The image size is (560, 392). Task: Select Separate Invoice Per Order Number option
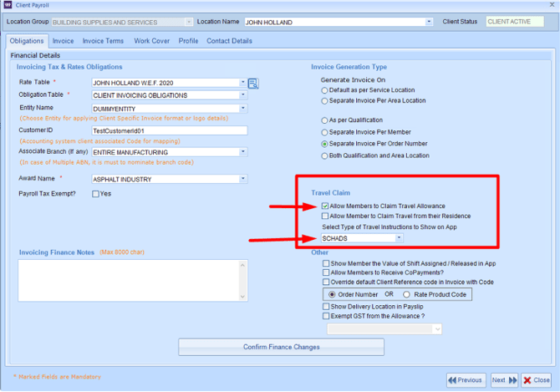click(325, 144)
